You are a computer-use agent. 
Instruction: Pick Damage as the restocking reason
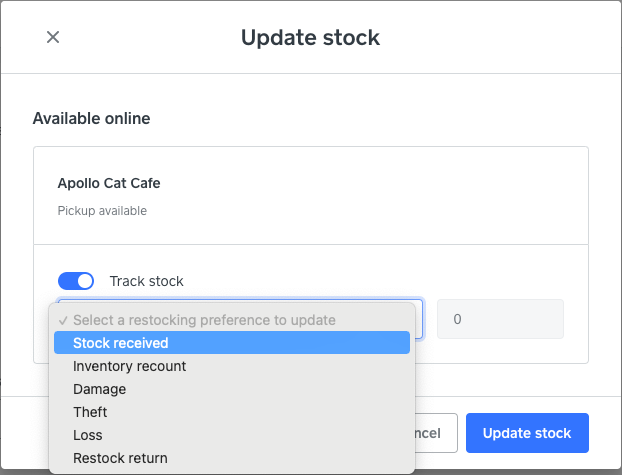pyautogui.click(x=100, y=389)
